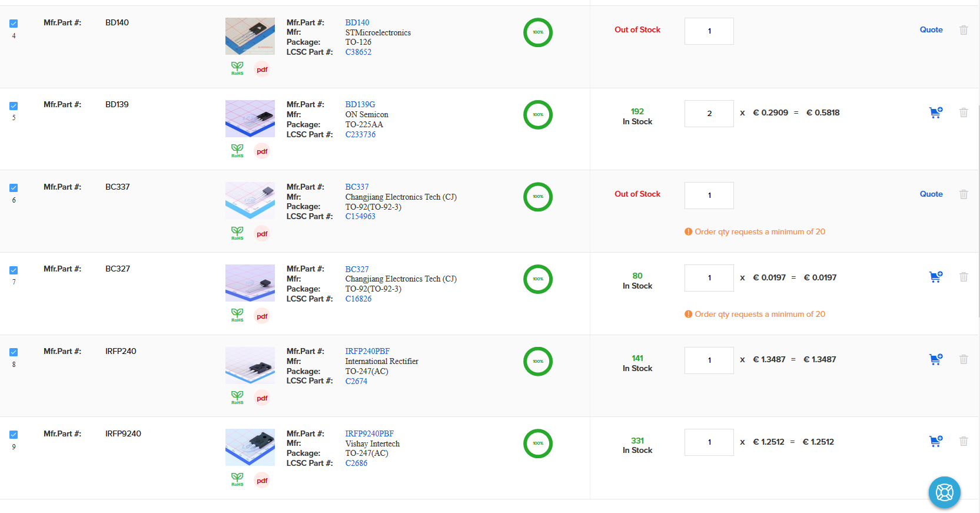Delete the BD140 row with trash icon
The width and height of the screenshot is (980, 513).
964,30
